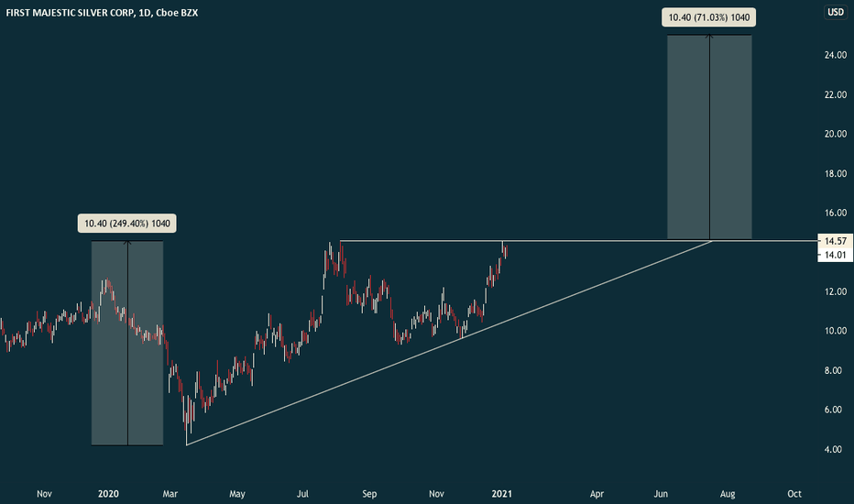Select the 10.40 (249.40%) 1040 measurement label
Screen dimensions: 854x504
pyautogui.click(x=126, y=224)
